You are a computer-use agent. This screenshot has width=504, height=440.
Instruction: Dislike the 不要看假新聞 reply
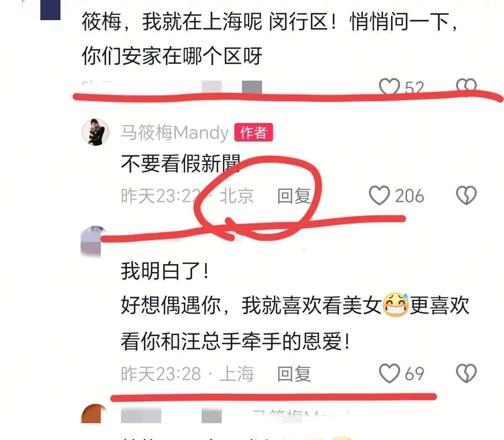(x=467, y=196)
